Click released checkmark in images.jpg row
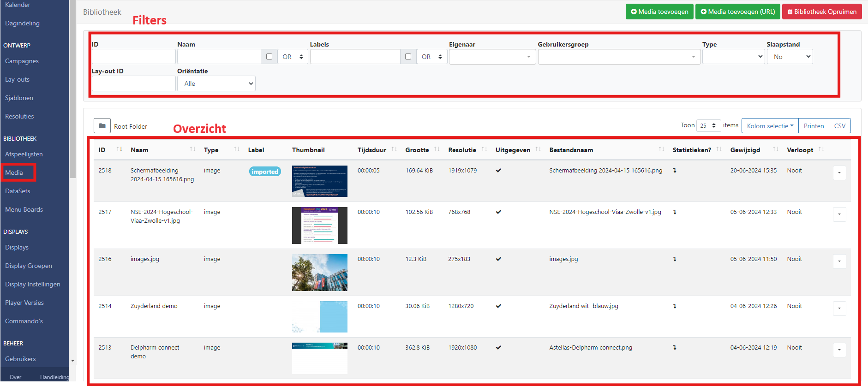 [498, 259]
